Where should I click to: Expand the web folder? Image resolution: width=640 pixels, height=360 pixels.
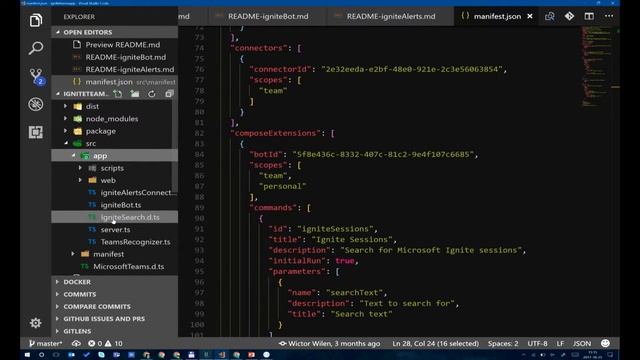click(108, 180)
